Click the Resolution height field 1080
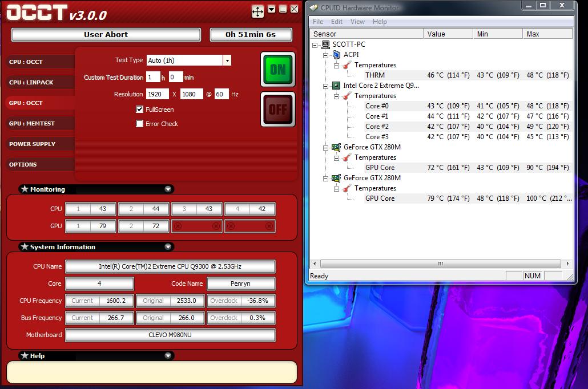The height and width of the screenshot is (389, 588). (x=192, y=94)
